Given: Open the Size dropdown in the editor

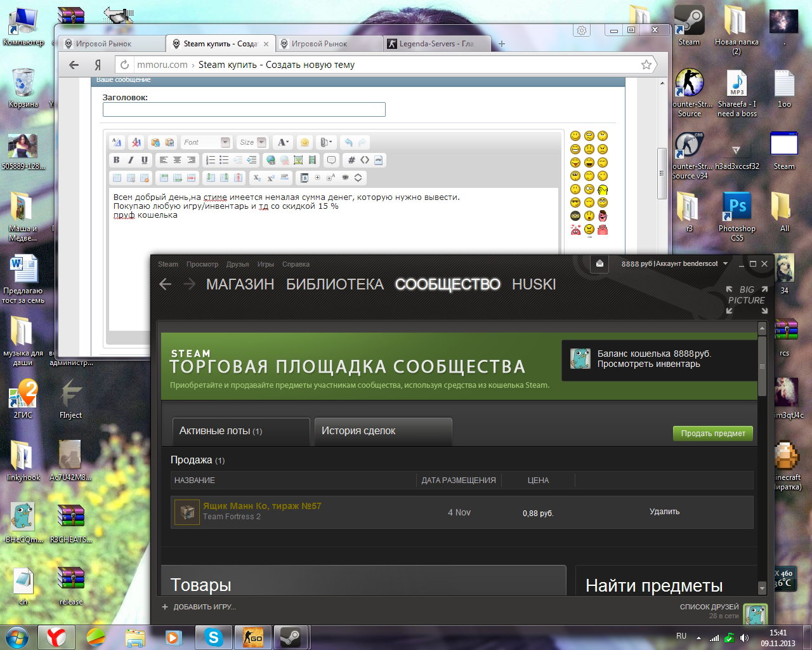Looking at the screenshot, I should tap(252, 142).
